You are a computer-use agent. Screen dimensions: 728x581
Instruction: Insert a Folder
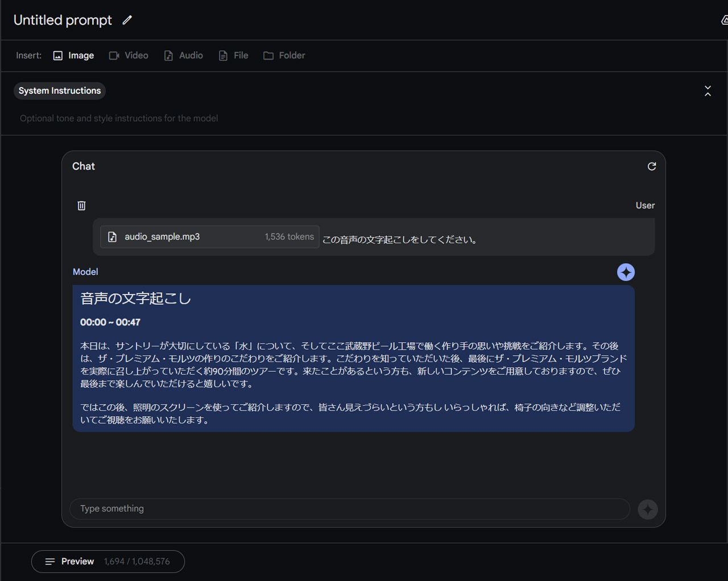tap(284, 55)
